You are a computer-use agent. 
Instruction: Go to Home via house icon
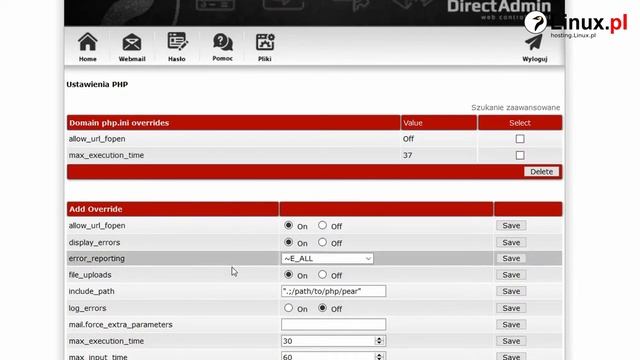(x=87, y=42)
